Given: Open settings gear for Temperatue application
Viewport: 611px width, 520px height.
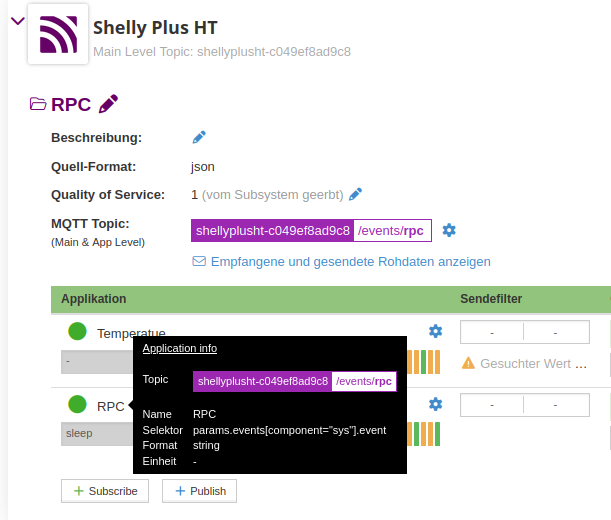Looking at the screenshot, I should pos(435,331).
